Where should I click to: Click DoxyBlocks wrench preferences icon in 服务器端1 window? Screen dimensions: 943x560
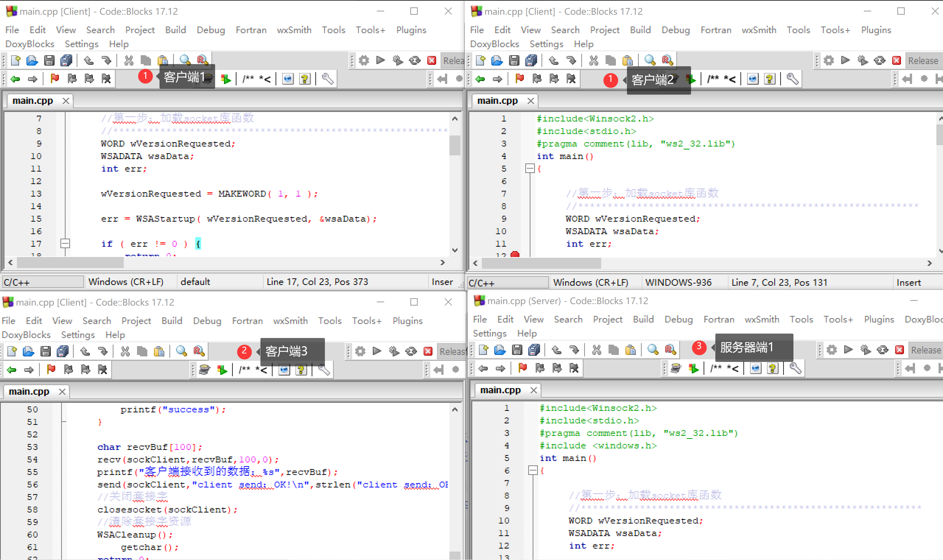795,368
